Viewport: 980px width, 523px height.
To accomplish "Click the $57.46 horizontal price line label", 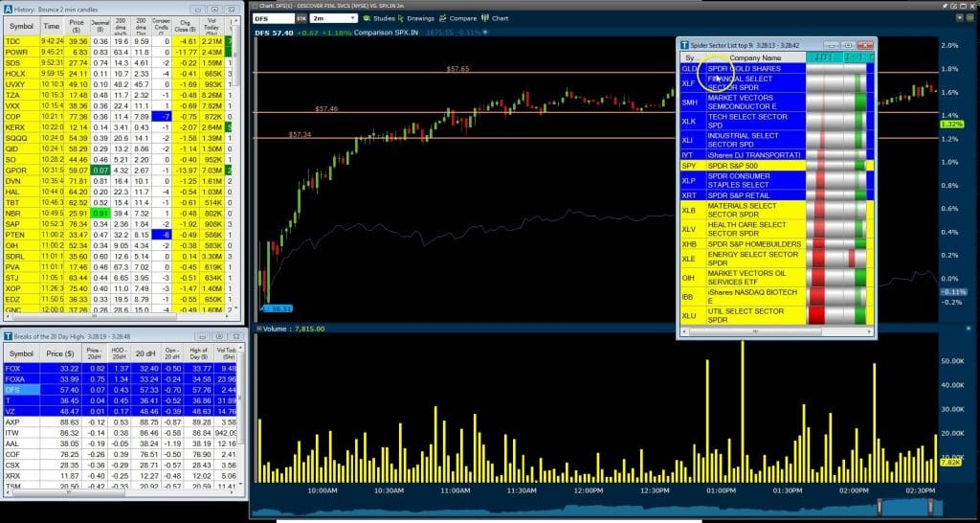I will point(326,109).
